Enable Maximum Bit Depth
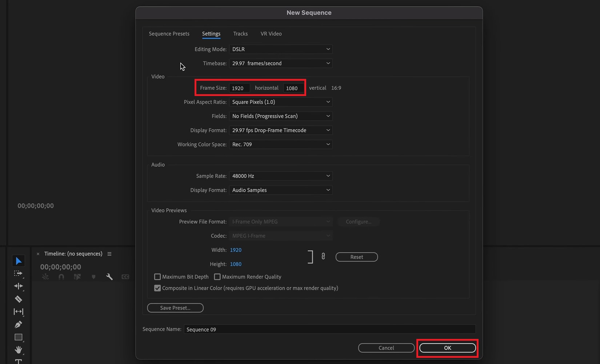 pos(157,277)
